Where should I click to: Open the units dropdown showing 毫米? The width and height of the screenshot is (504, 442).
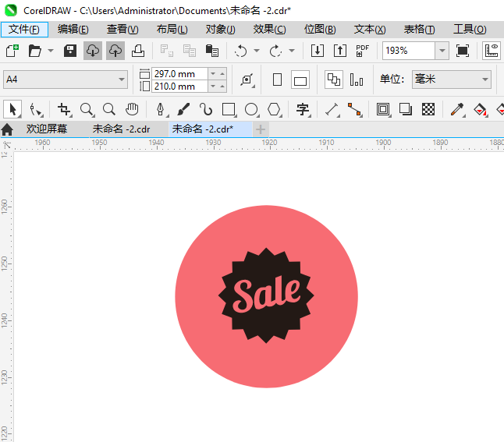coord(452,80)
